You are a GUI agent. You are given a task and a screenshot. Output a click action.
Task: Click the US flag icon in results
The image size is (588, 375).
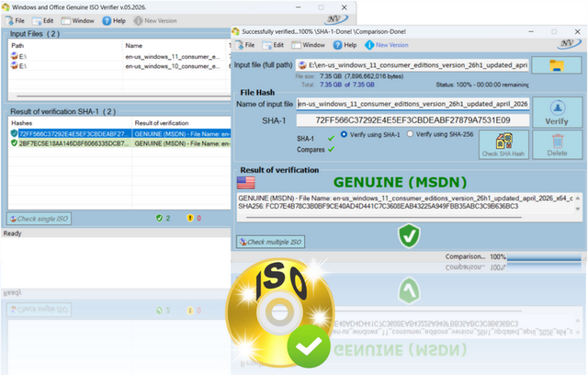click(x=246, y=183)
